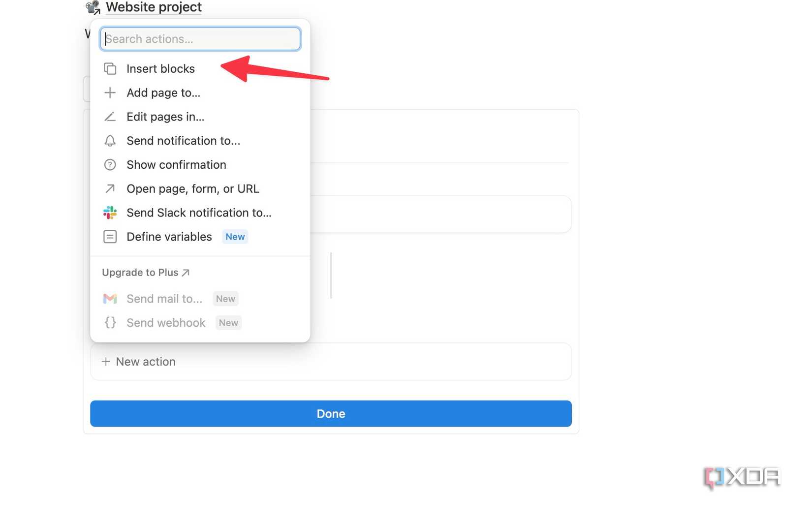Add a New action to the automation
This screenshot has width=812, height=522.
click(x=138, y=362)
